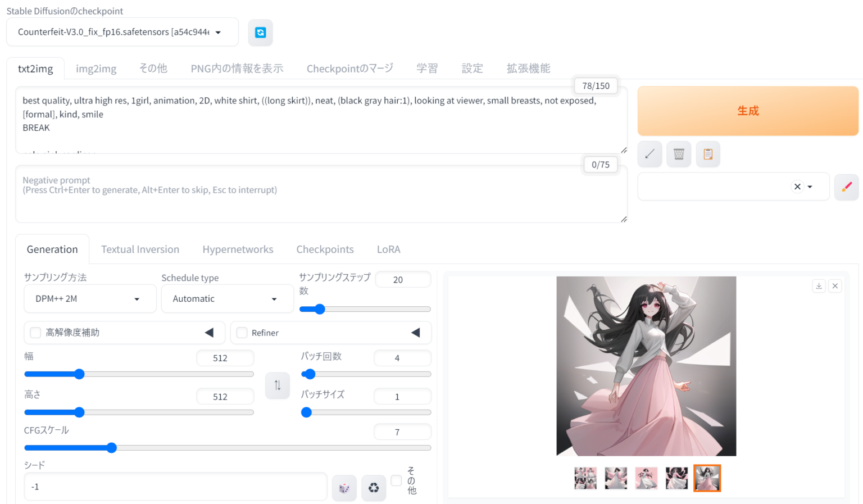Open the styles editor pencil icon
The height and width of the screenshot is (504, 863).
(x=847, y=187)
